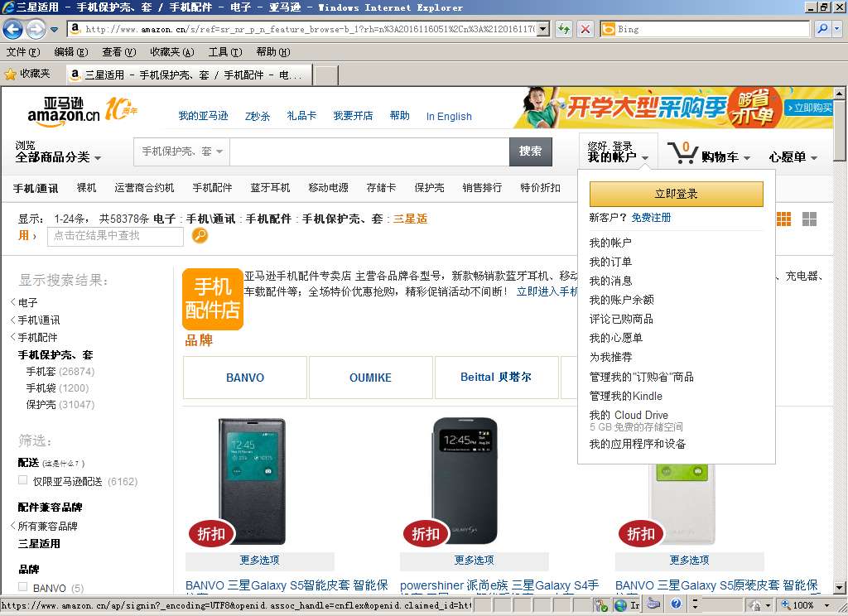
Task: Click the shopping cart icon
Action: coord(682,152)
